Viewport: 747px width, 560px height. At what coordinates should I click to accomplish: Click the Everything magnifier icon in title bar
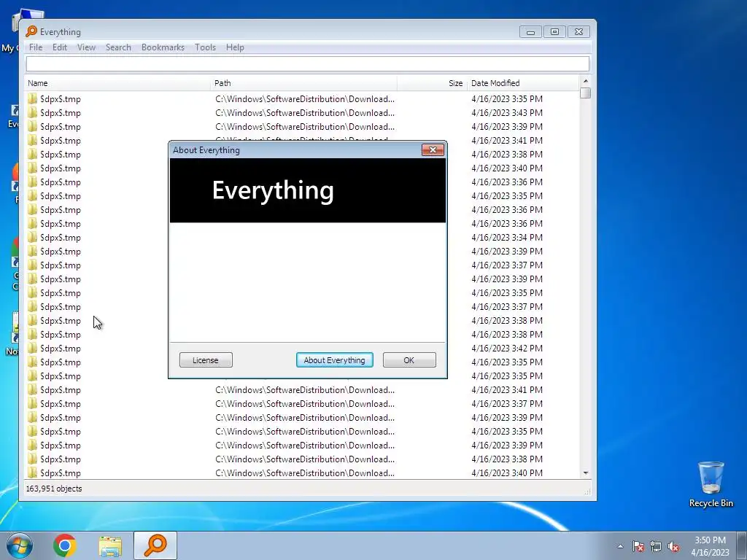(31, 31)
